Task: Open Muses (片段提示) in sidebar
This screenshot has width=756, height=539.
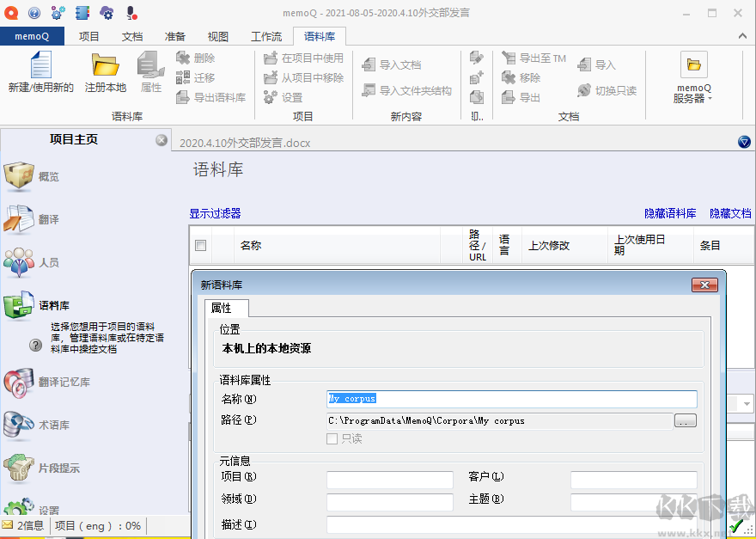Action: point(41,468)
